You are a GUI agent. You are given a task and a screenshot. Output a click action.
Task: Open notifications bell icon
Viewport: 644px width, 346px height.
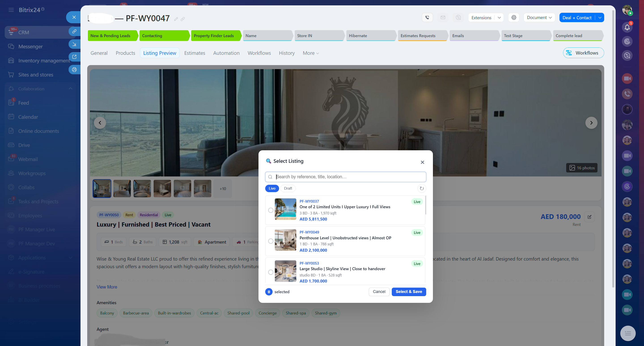[627, 27]
